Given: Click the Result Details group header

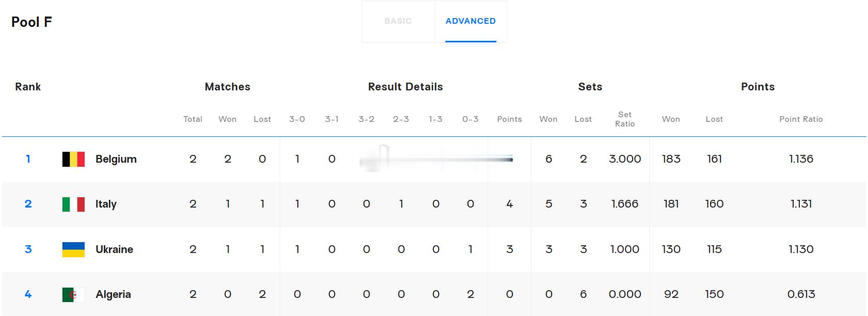Looking at the screenshot, I should [x=406, y=87].
